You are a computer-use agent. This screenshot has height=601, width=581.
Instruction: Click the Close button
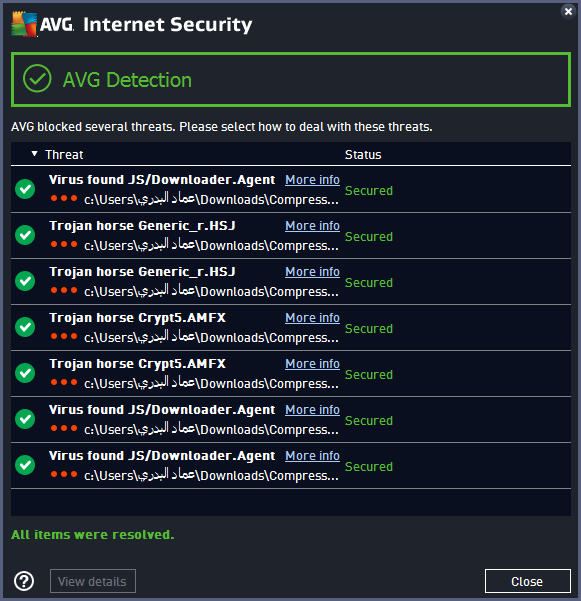coord(528,581)
